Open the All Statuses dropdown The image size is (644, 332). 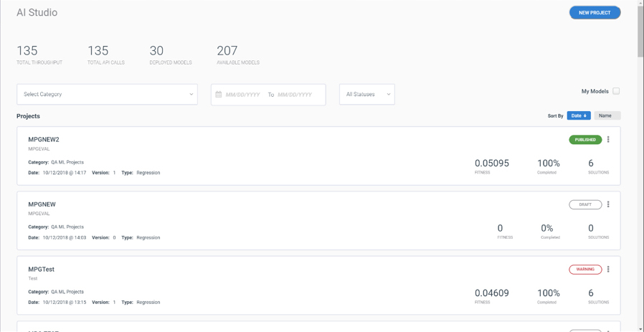click(367, 95)
